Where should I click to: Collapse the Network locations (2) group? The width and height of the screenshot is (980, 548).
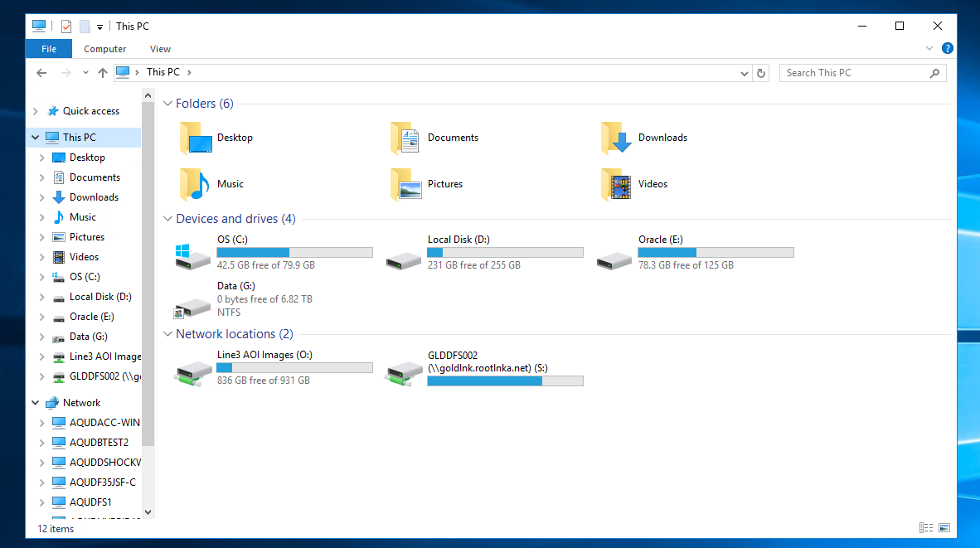click(167, 334)
